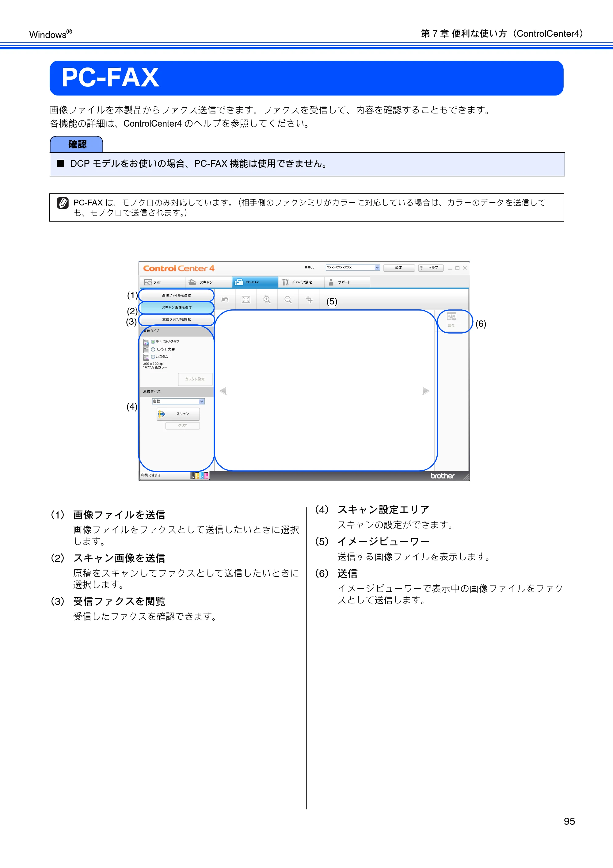Click the テキスト/グラフ document type icon

(146, 342)
